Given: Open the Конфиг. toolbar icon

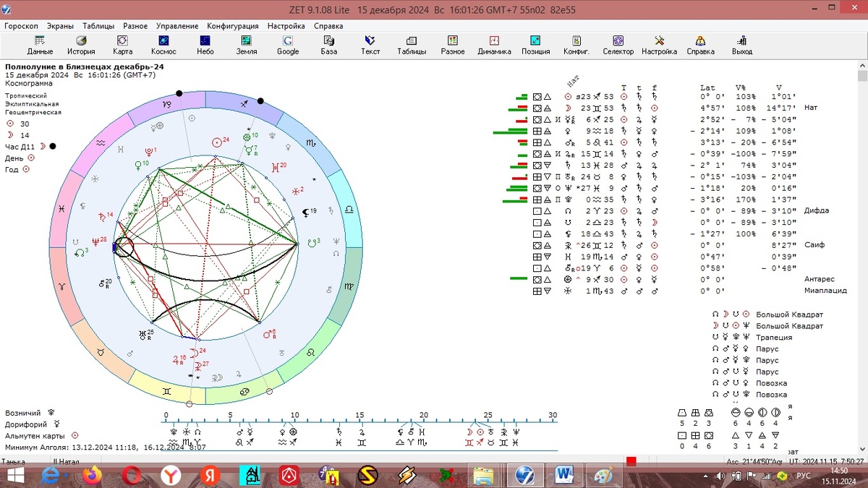Looking at the screenshot, I should pos(576,45).
